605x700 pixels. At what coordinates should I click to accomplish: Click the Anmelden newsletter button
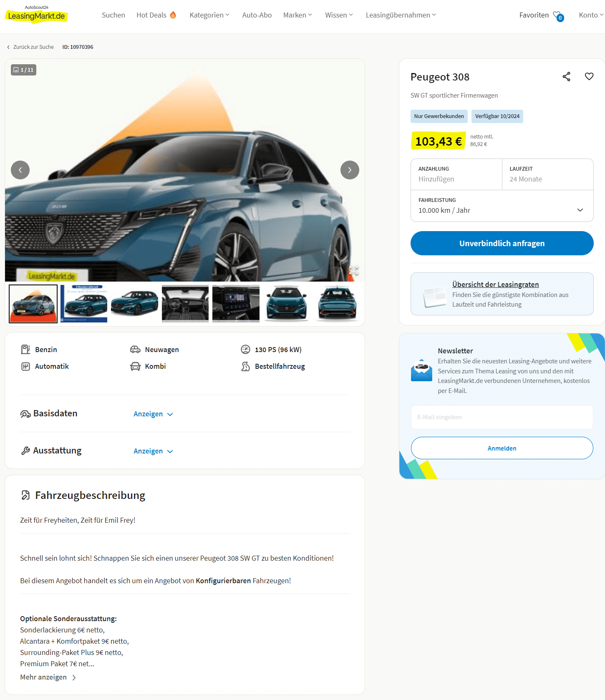[502, 448]
